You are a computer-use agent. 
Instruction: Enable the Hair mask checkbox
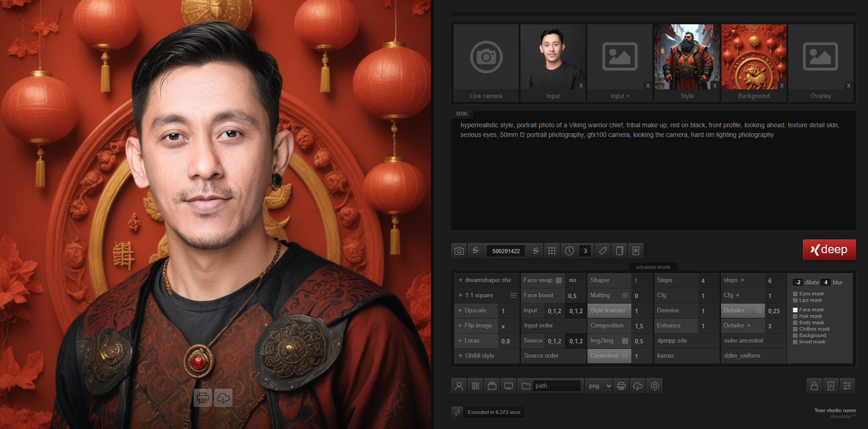pyautogui.click(x=795, y=316)
